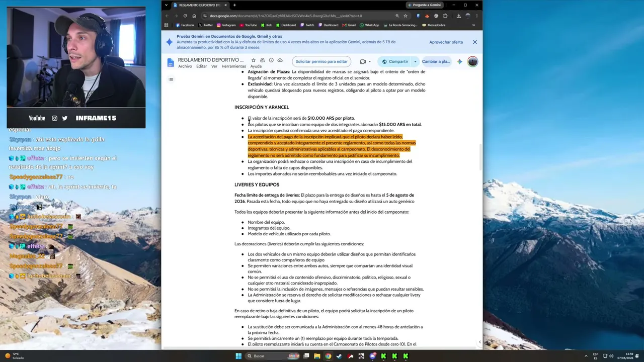Go to browser home page icon
Viewport: 644px width, 362px height.
(194, 16)
